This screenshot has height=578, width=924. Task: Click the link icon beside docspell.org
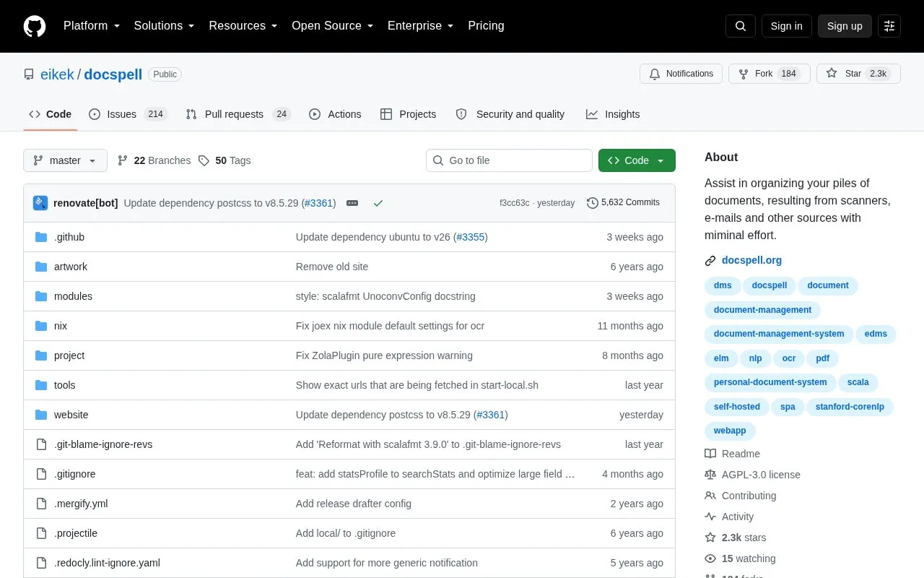(710, 261)
